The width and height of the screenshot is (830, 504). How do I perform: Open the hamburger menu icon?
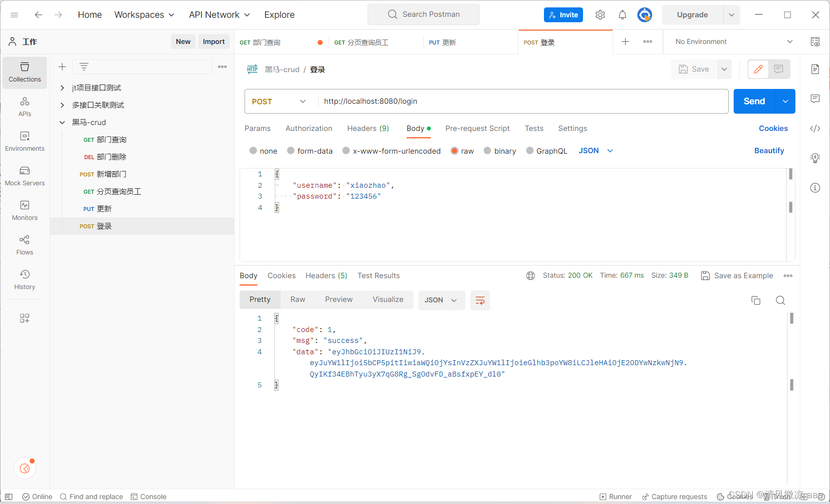14,15
